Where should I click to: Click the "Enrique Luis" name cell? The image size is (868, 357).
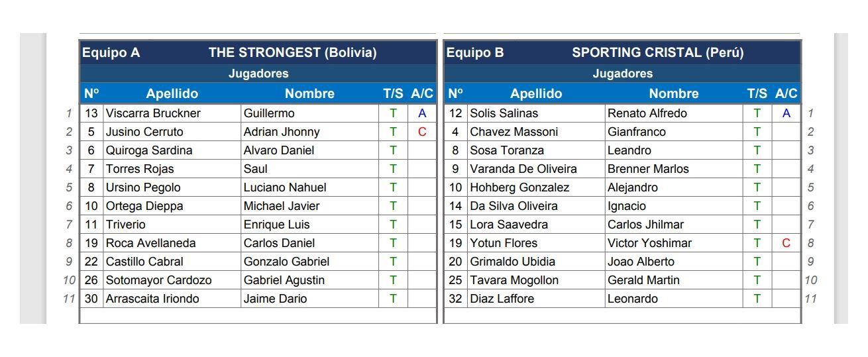[276, 225]
